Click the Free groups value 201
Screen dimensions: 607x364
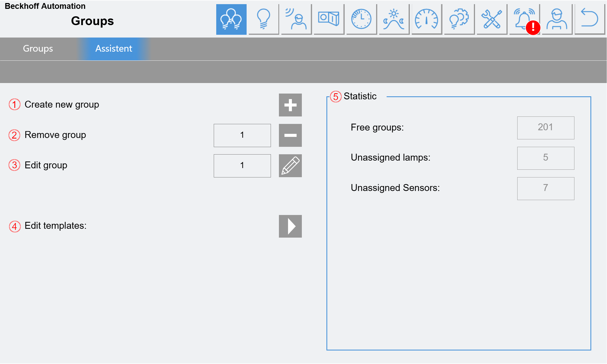(546, 128)
